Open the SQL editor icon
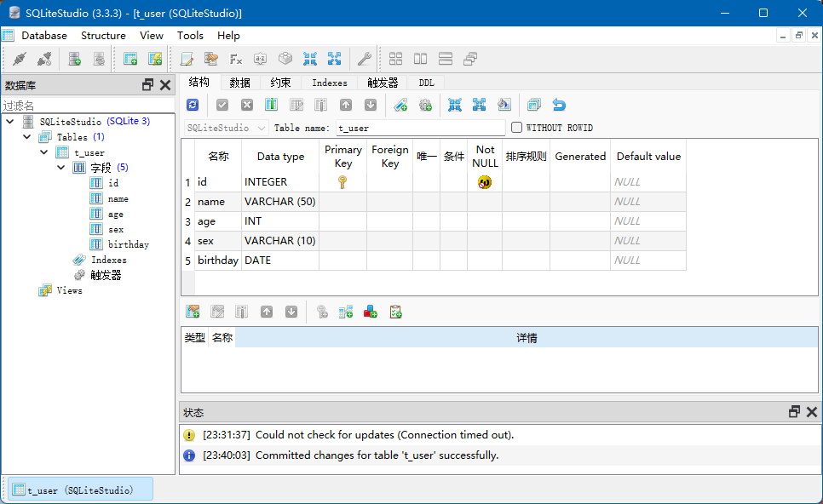823x504 pixels. click(x=187, y=59)
